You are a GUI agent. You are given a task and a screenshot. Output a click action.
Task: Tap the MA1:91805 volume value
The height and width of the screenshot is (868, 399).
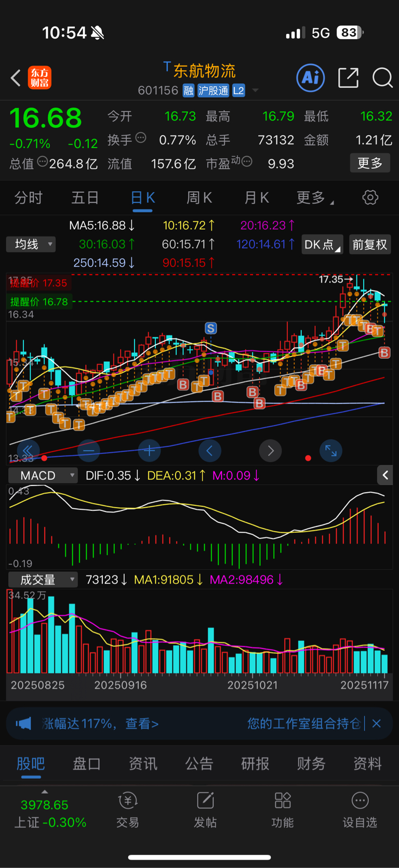click(168, 580)
